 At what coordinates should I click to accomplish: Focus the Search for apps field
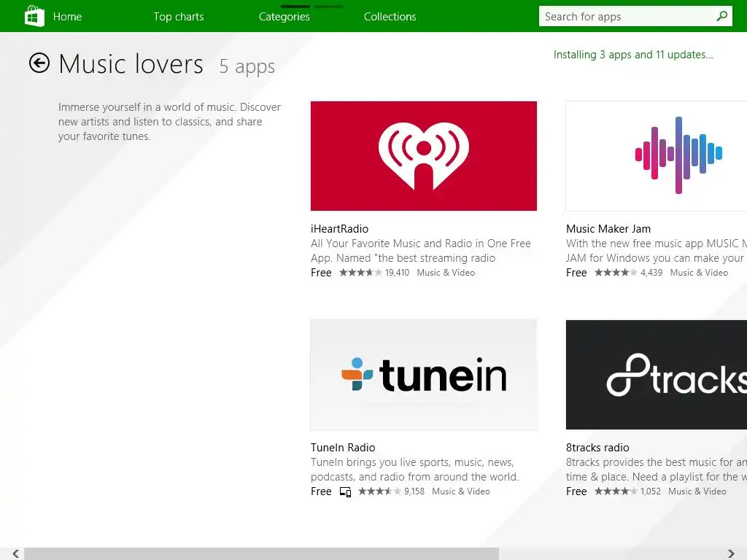(635, 16)
